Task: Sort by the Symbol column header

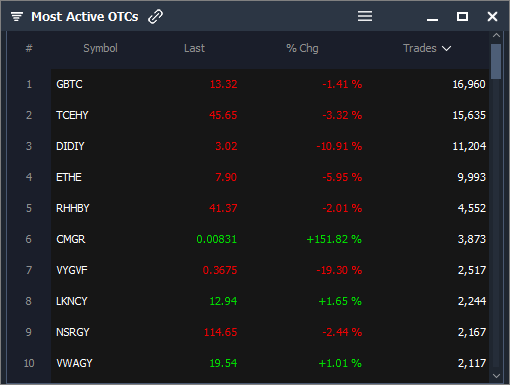Action: pos(100,48)
